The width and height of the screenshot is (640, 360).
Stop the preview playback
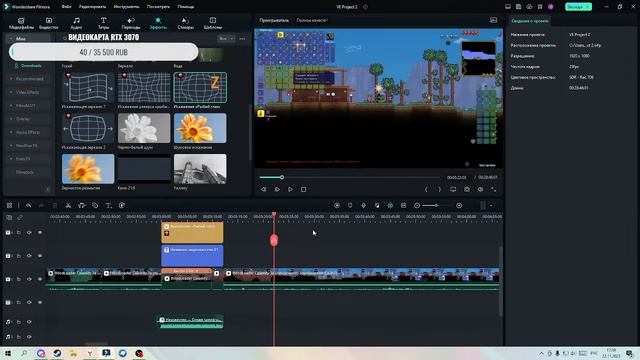point(303,189)
